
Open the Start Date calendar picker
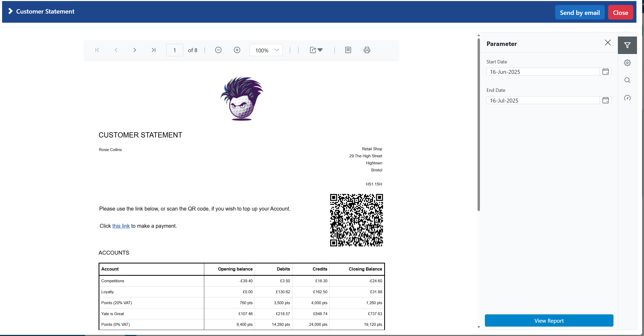[605, 72]
